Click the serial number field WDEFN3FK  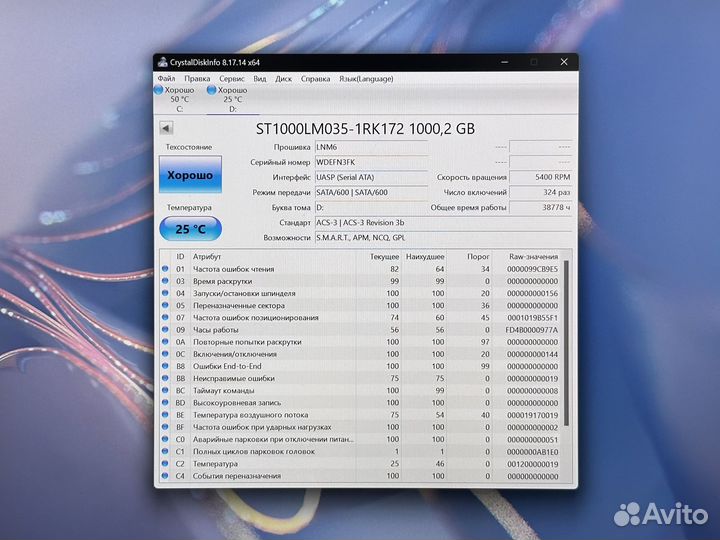point(371,162)
